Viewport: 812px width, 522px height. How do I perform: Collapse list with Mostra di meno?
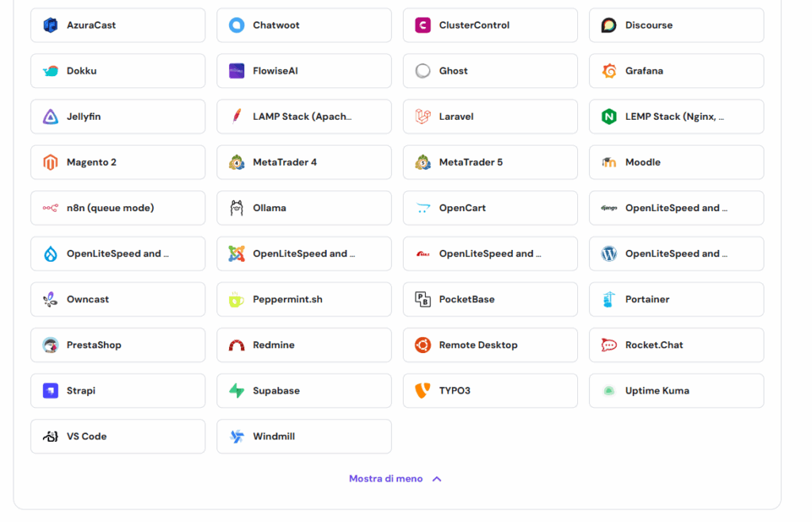(x=395, y=478)
